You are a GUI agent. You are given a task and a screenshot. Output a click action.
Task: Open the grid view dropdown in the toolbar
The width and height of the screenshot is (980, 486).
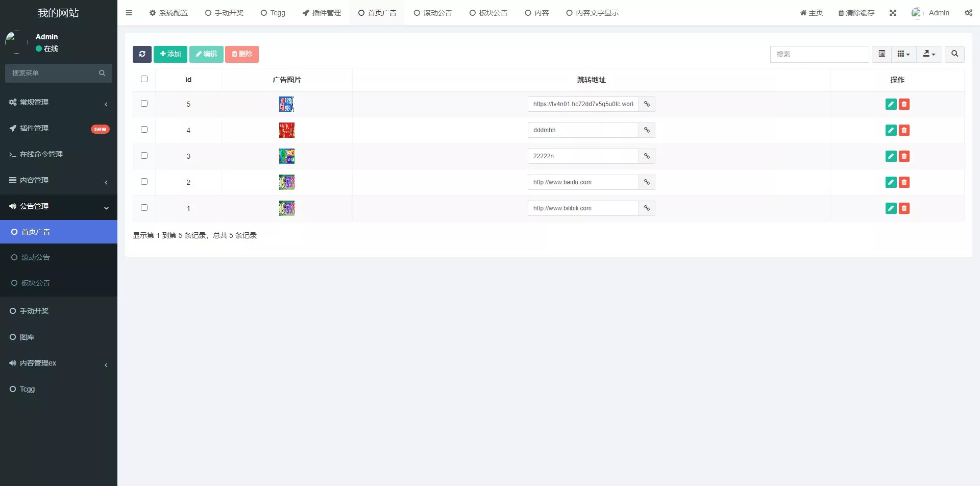[x=902, y=54]
